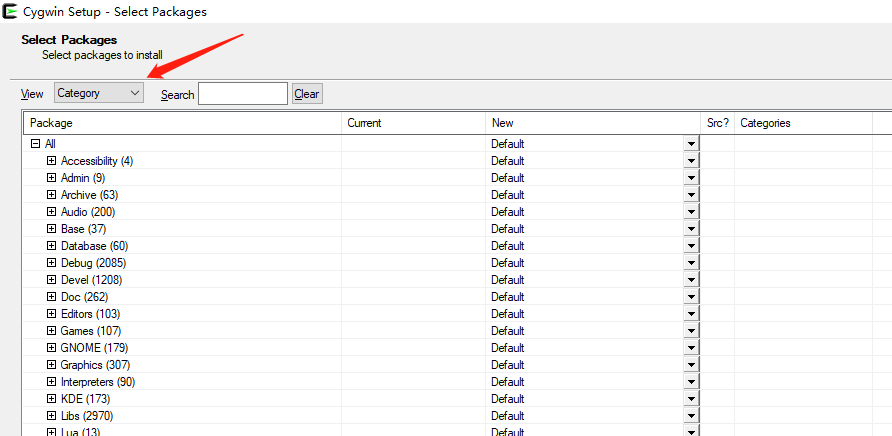892x436 pixels.
Task: Click the All root tree label
Action: point(50,144)
